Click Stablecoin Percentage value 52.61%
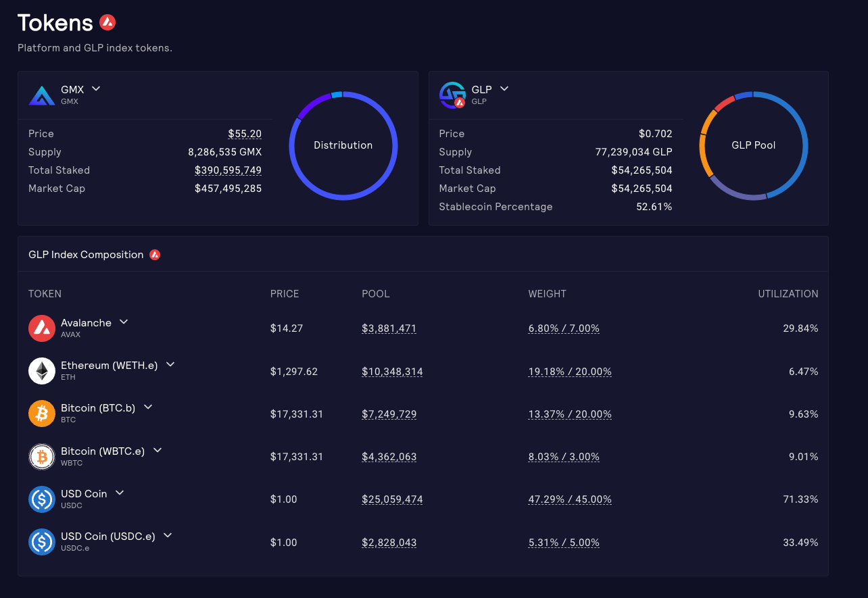868x598 pixels. tap(654, 207)
